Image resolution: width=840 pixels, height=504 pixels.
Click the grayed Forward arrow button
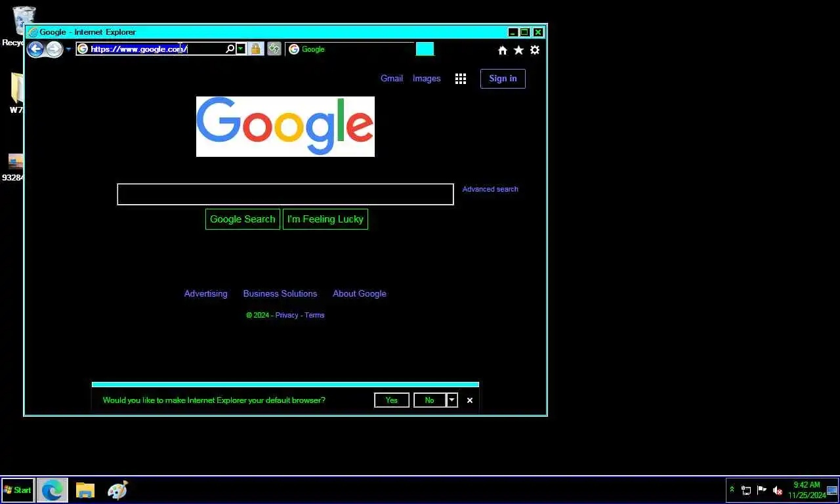54,49
